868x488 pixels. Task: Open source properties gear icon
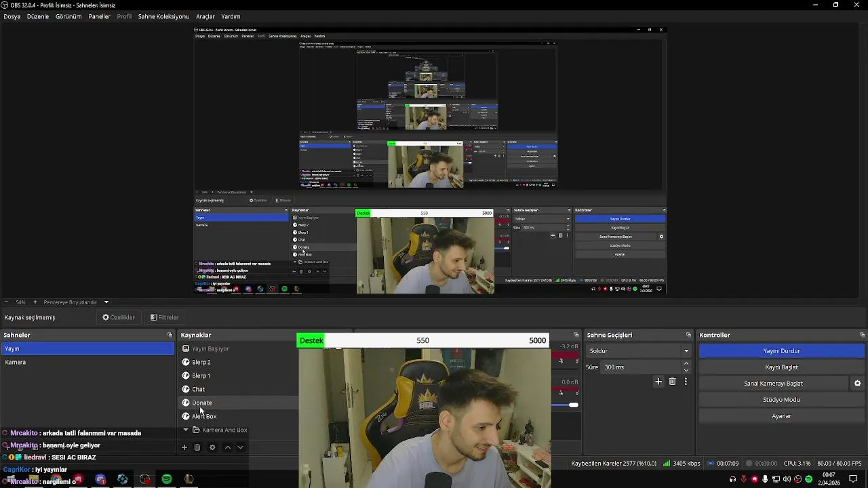(212, 447)
